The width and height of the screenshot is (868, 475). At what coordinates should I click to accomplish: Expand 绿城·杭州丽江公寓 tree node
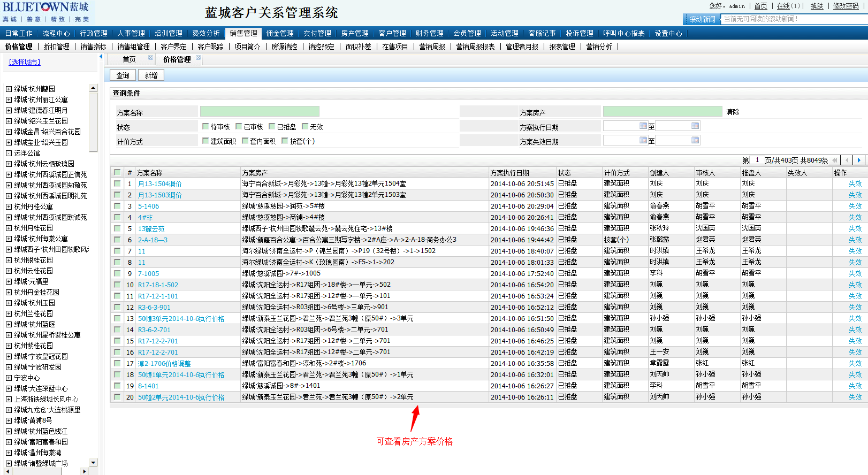pos(9,99)
